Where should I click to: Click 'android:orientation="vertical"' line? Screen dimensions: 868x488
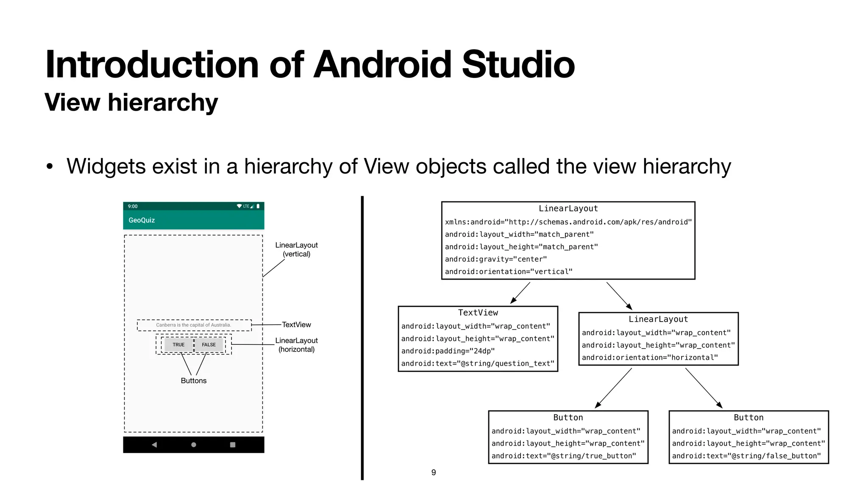point(509,272)
